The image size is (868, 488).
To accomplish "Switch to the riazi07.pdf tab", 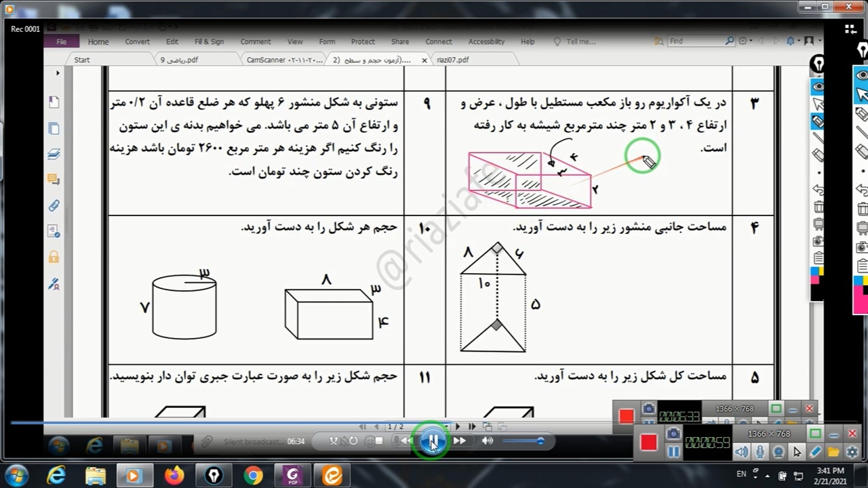I will click(452, 60).
